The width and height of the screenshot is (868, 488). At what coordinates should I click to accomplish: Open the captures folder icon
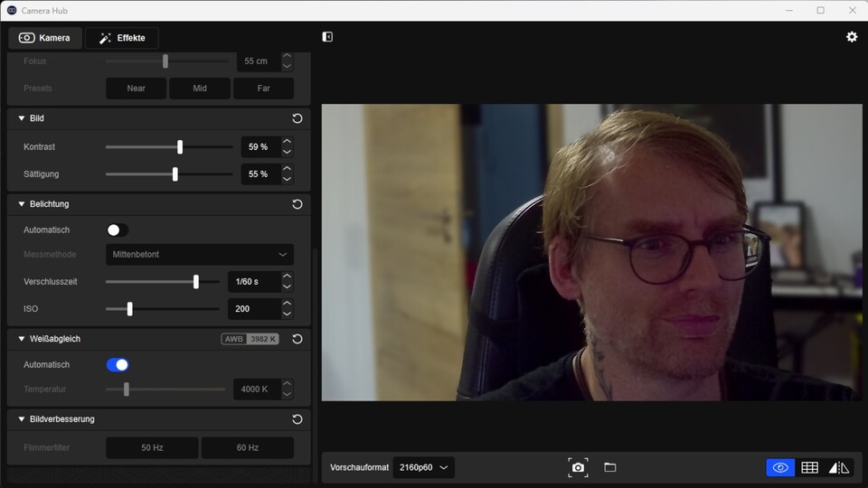(x=610, y=467)
